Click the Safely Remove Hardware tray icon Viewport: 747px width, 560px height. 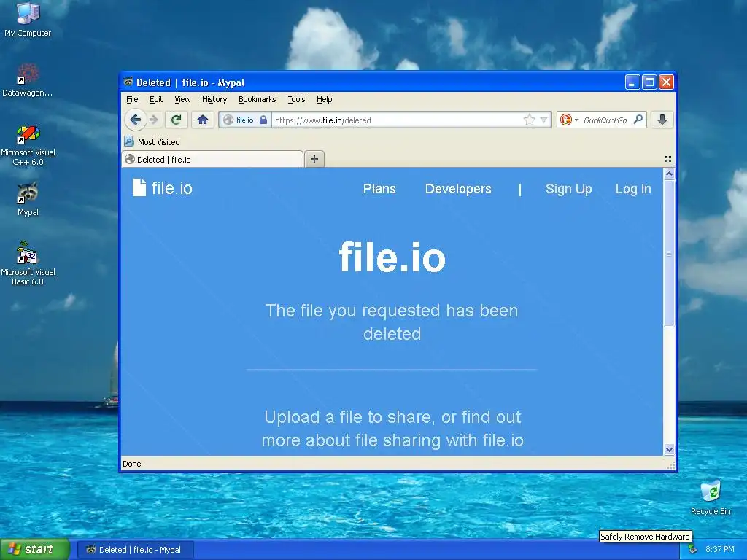[x=692, y=550]
